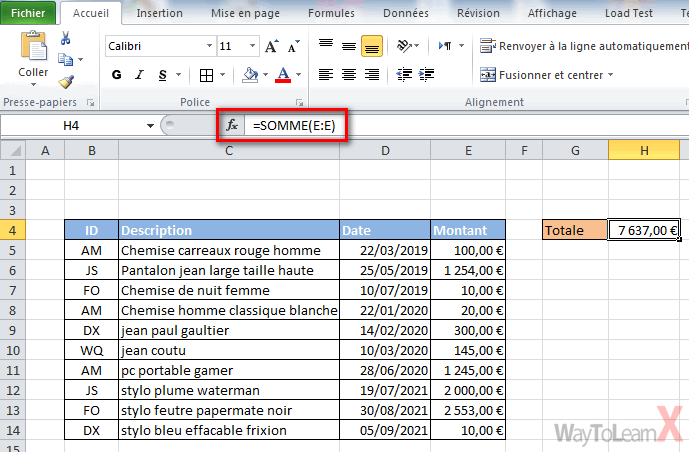Click the Cut scissors icon
Screen dimensions: 689x452
tap(65, 38)
